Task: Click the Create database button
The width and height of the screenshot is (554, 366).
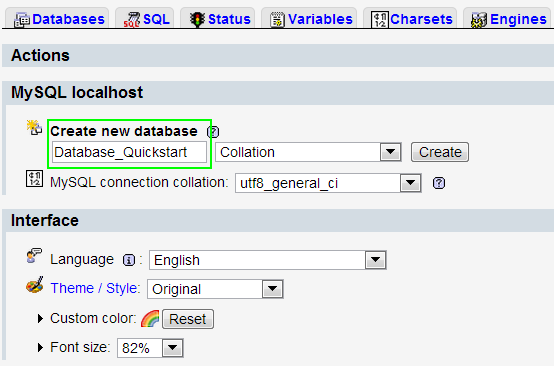Action: pos(440,152)
